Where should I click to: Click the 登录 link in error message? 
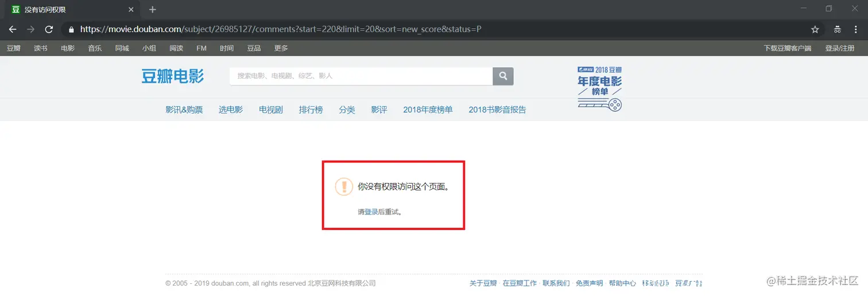point(371,212)
